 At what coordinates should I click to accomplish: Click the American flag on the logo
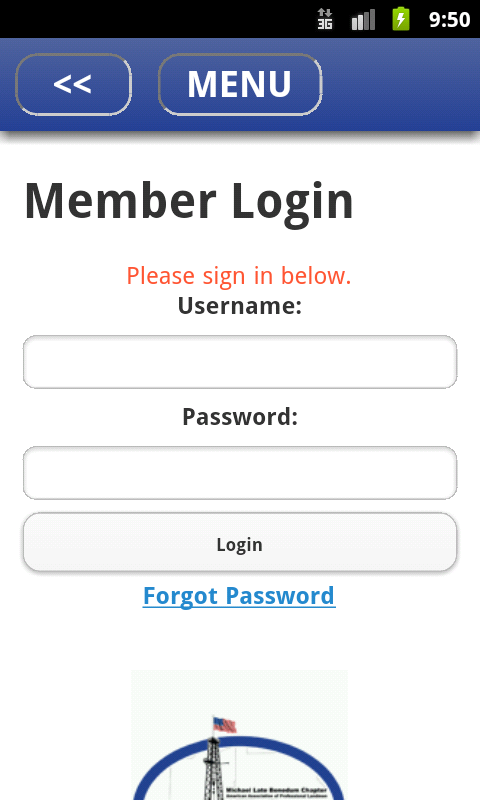click(x=224, y=724)
